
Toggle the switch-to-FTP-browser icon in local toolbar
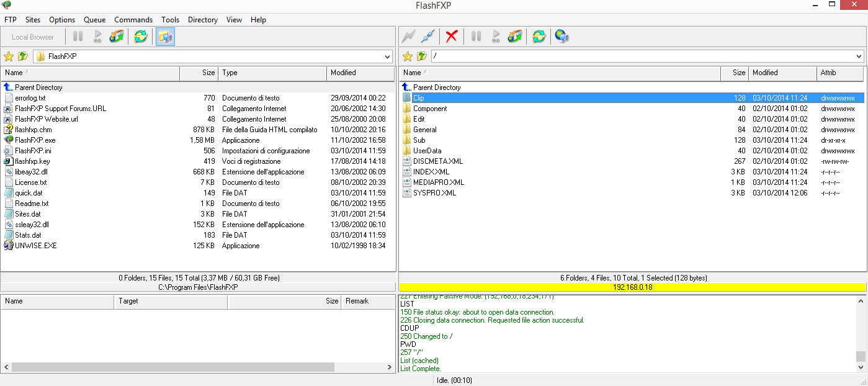tap(165, 37)
